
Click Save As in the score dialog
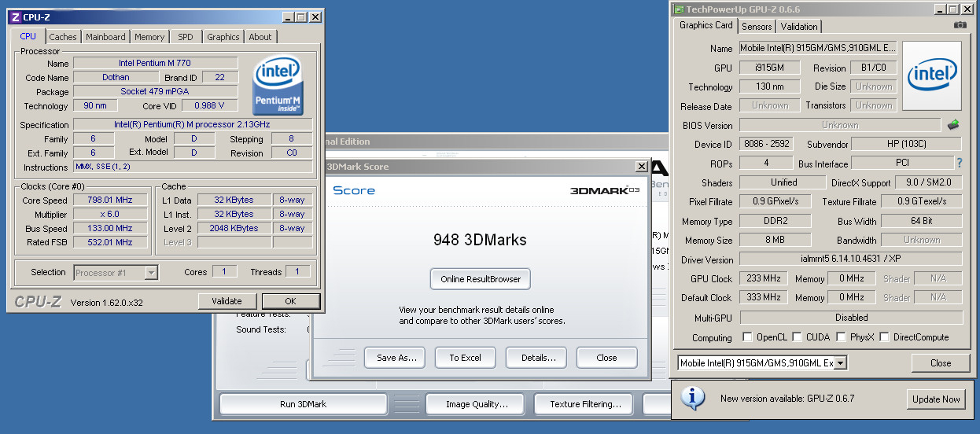[396, 358]
